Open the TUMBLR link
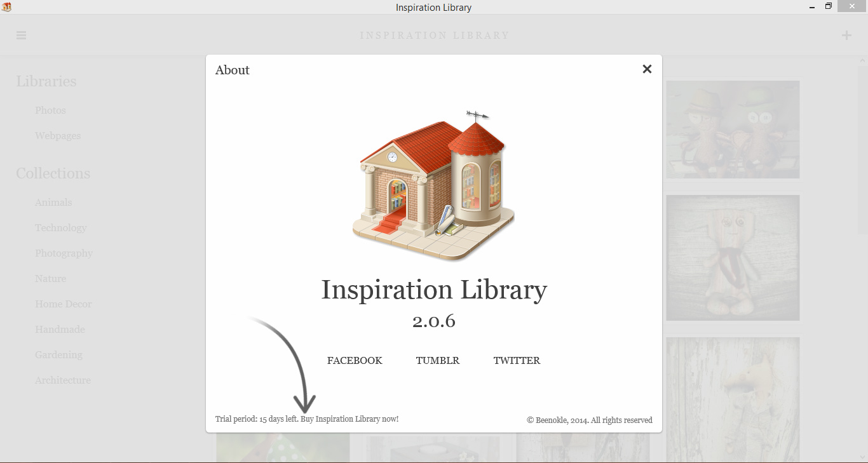The height and width of the screenshot is (463, 868). click(x=438, y=361)
